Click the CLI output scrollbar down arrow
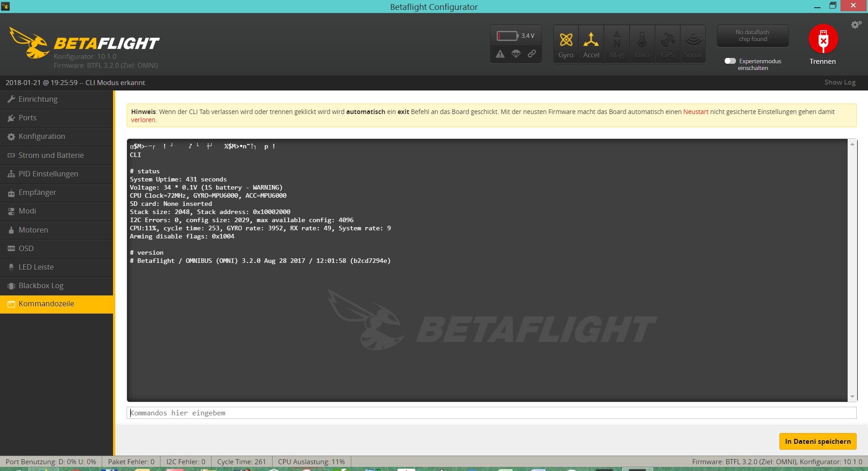This screenshot has width=868, height=471. tap(852, 397)
